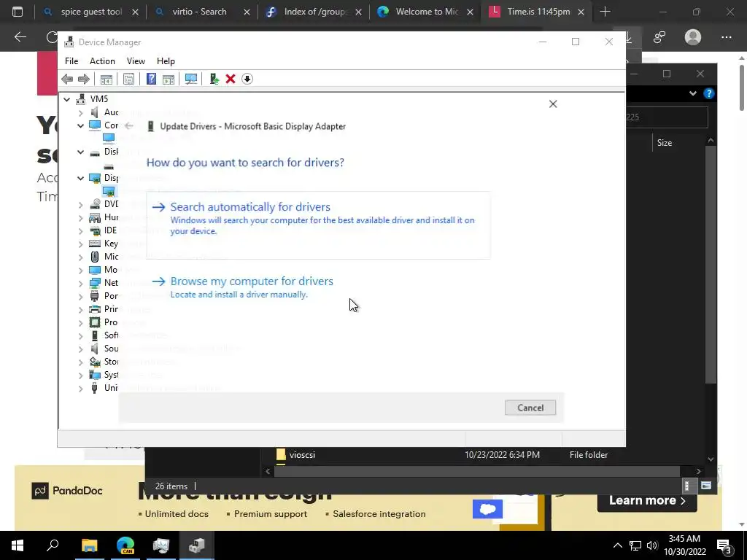
Task: Open the Edge tab actions menu icon
Action: (18, 12)
